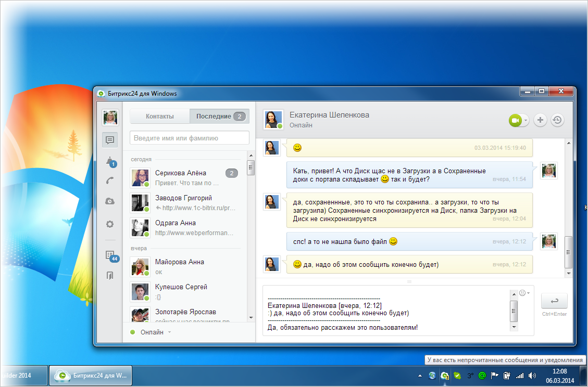
Task: Open chat with Золотарёв Ярослав
Action: coord(185,314)
